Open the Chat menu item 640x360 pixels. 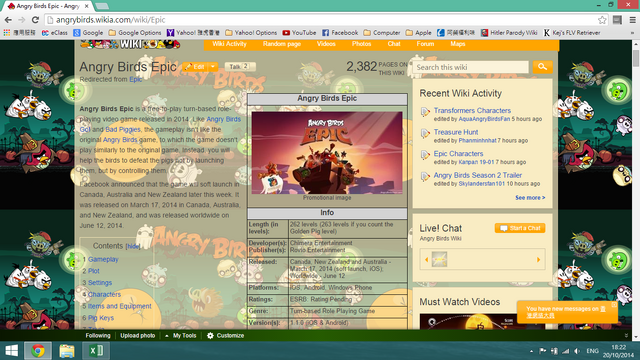pos(394,44)
